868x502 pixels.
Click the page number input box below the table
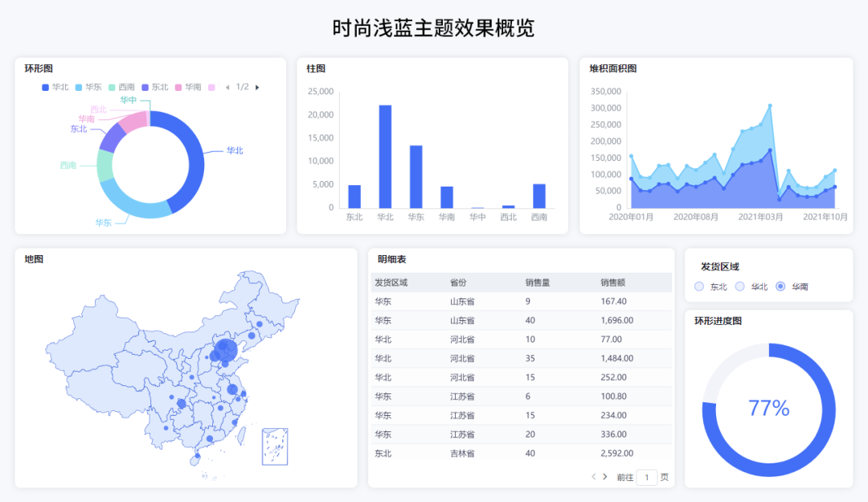coord(646,476)
